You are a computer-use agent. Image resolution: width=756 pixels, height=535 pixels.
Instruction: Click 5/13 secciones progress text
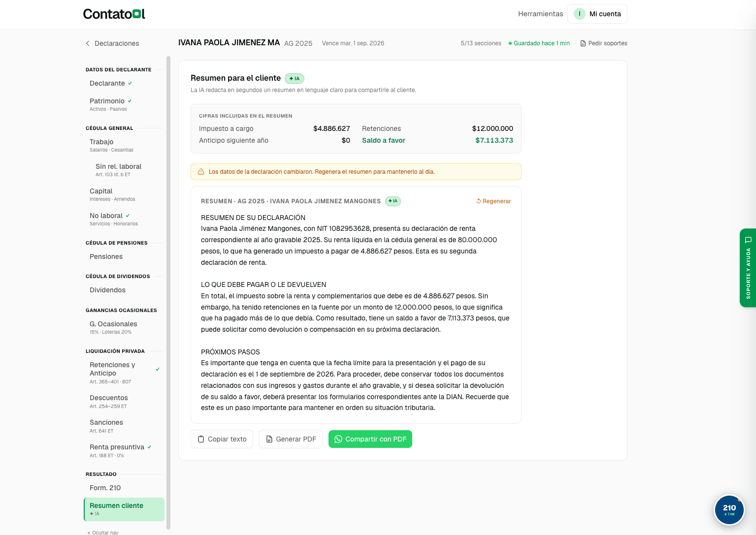click(481, 43)
